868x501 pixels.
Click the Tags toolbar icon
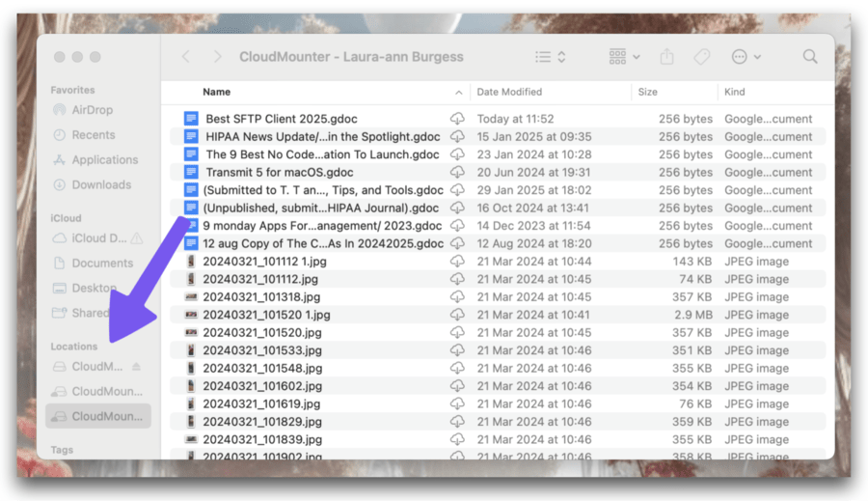click(x=701, y=57)
